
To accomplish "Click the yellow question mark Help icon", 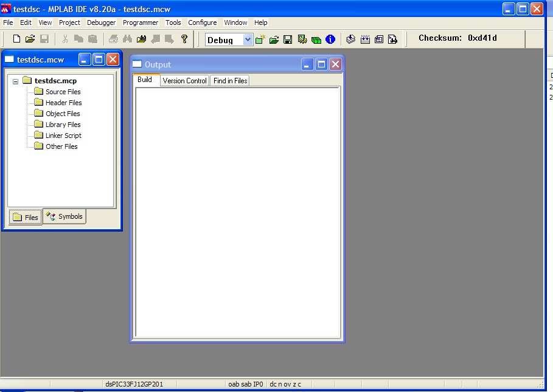I will pyautogui.click(x=184, y=39).
